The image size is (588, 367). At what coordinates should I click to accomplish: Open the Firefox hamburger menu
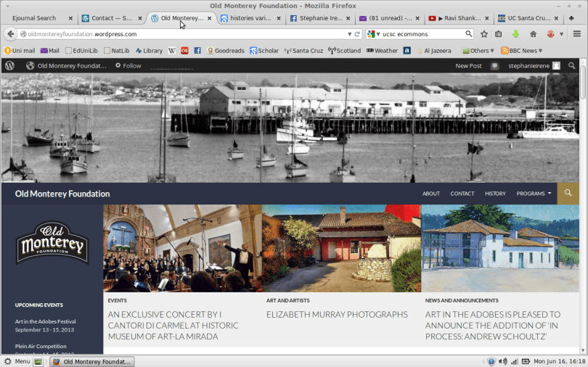pos(576,34)
